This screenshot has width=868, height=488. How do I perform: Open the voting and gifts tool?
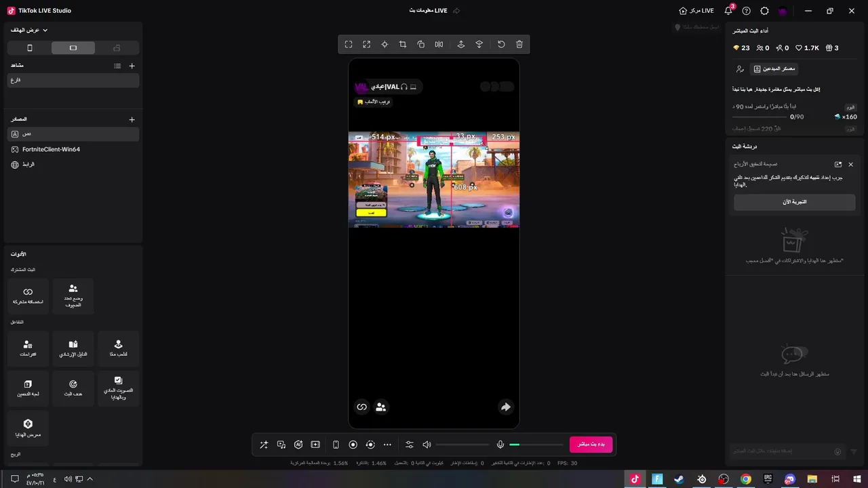click(118, 388)
